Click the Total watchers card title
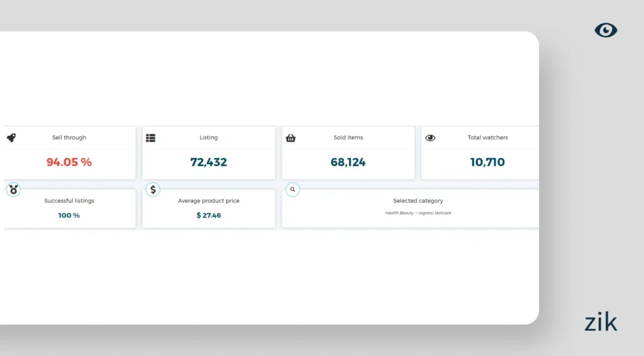Image resolution: width=644 pixels, height=356 pixels. (487, 137)
